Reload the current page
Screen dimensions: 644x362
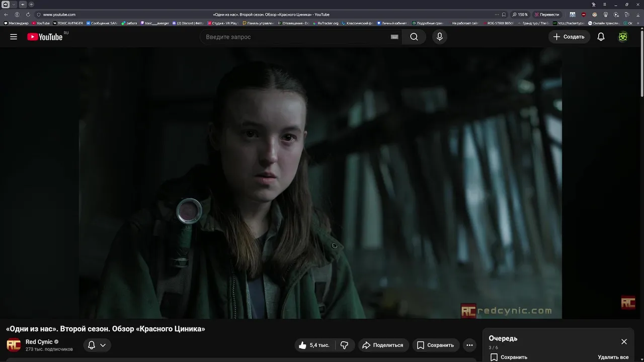(28, 15)
